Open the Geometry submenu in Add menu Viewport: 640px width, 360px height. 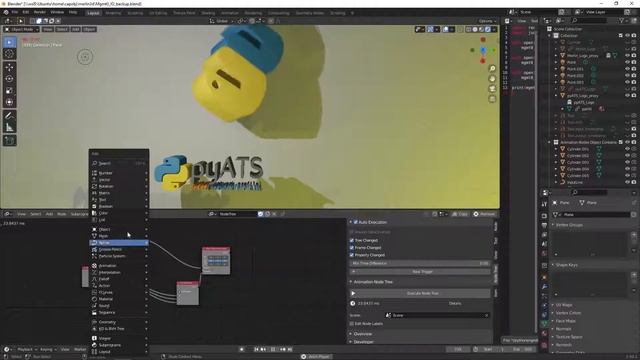point(119,322)
